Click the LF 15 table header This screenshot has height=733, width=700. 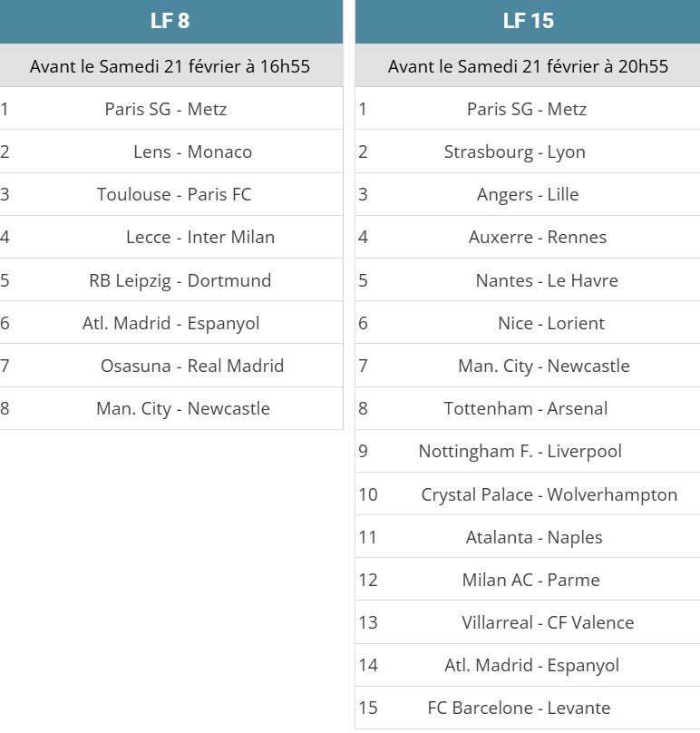(x=528, y=22)
